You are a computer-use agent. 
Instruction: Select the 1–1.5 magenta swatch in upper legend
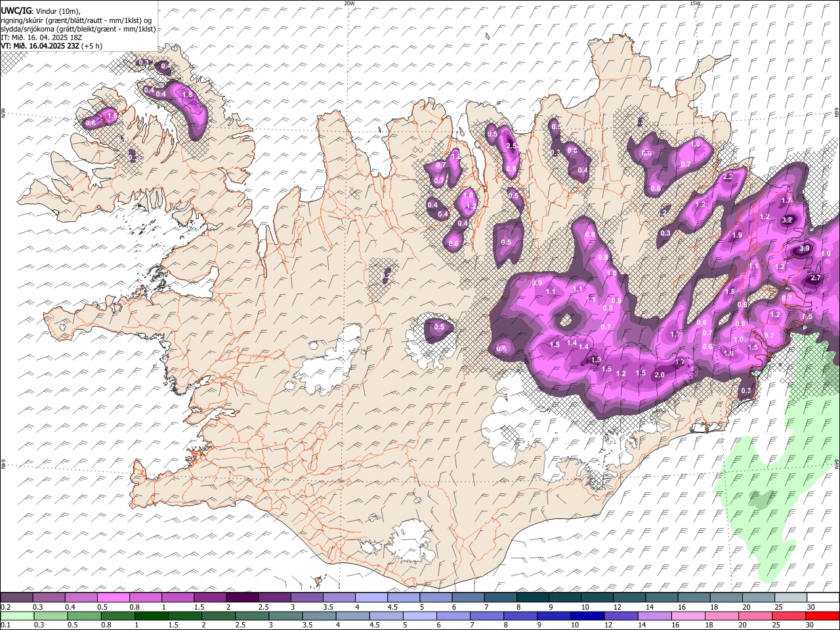178,597
